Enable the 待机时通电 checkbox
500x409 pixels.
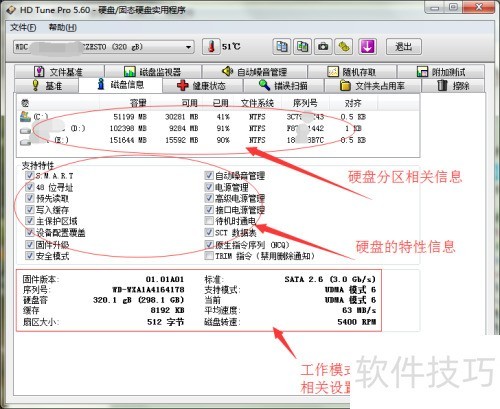tap(209, 221)
